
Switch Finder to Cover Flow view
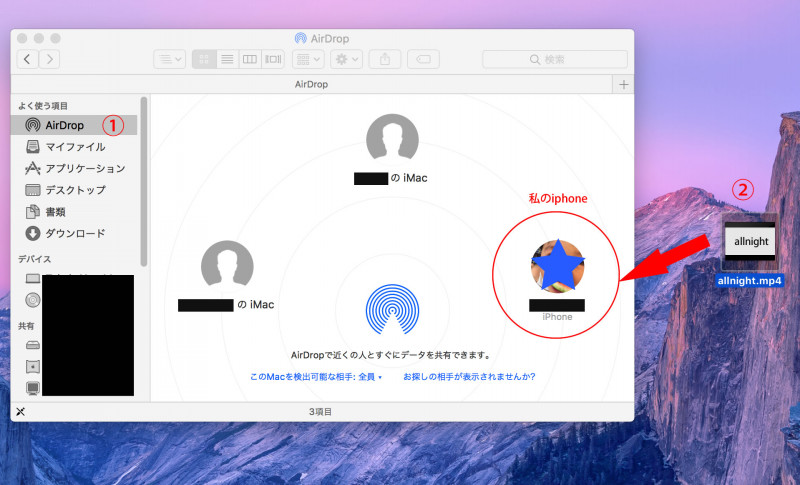tap(272, 59)
